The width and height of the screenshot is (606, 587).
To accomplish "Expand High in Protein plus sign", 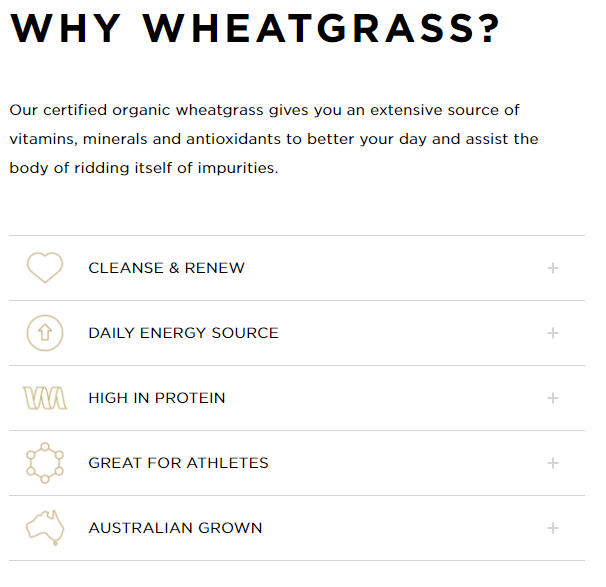I will click(553, 398).
